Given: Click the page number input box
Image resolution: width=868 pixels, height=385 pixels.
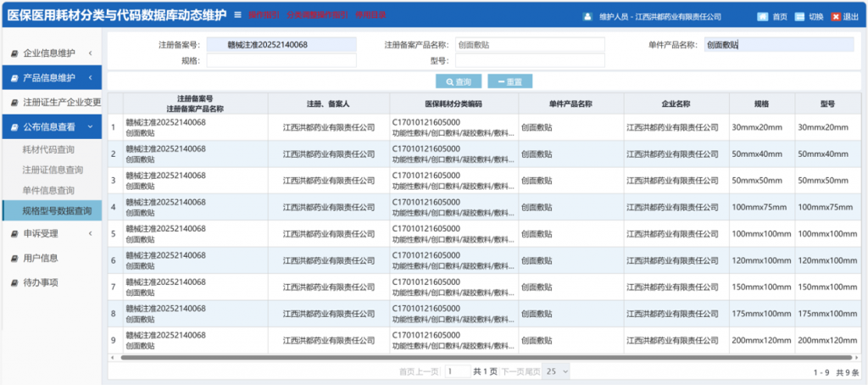Looking at the screenshot, I should [x=457, y=371].
